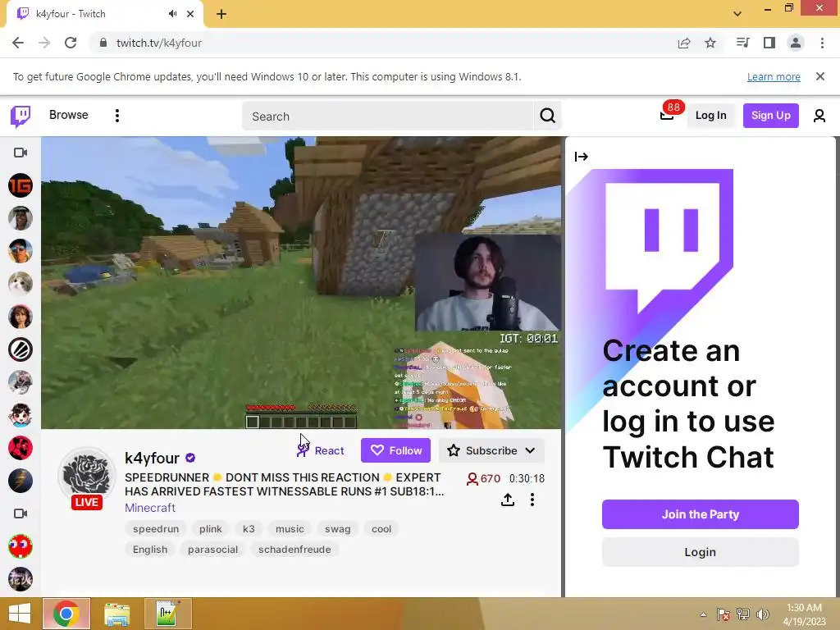Open the lightning bolt channel avatar

(21, 481)
